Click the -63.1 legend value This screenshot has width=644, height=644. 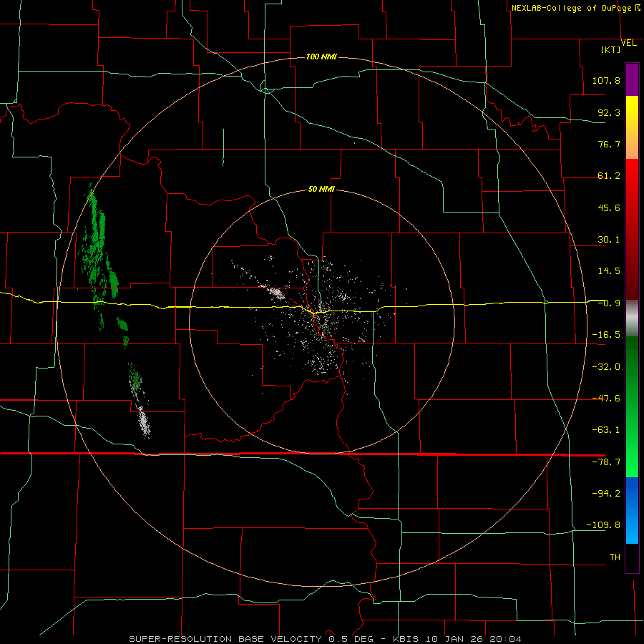click(606, 430)
